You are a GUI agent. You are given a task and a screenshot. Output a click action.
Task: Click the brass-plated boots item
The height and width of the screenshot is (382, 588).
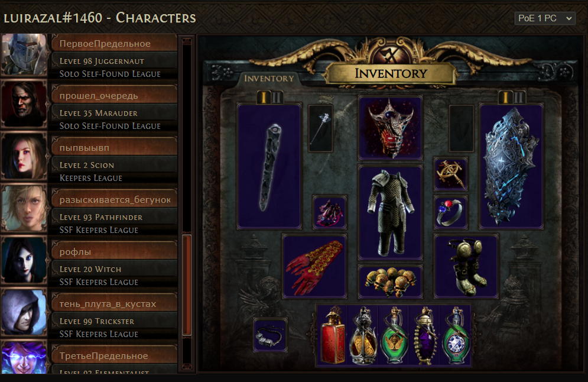pos(466,266)
